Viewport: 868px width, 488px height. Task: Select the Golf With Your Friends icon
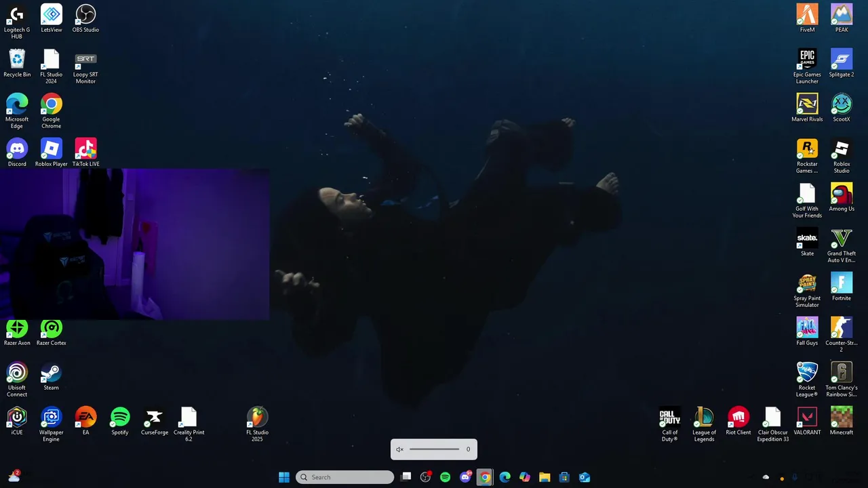click(807, 201)
